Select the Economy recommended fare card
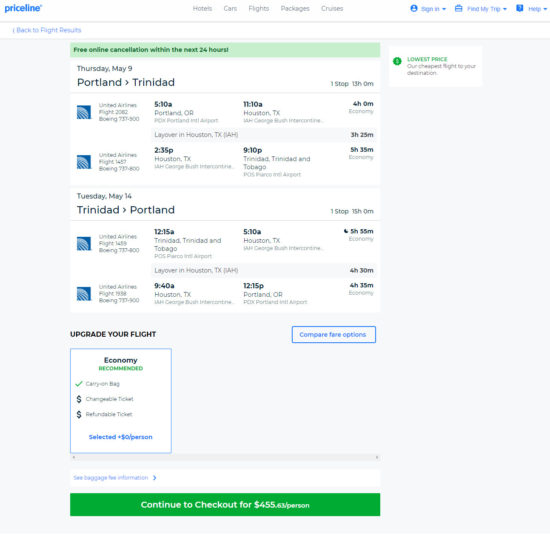Screen dimensions: 550x534 pyautogui.click(x=121, y=401)
